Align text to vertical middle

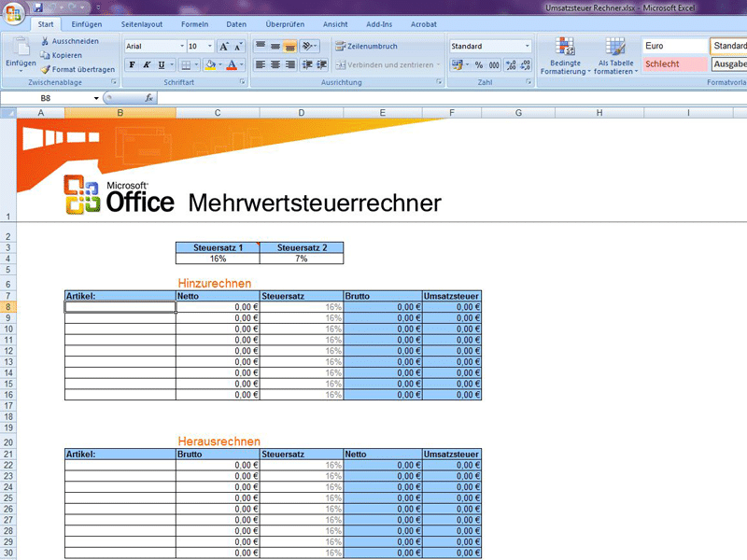click(275, 46)
